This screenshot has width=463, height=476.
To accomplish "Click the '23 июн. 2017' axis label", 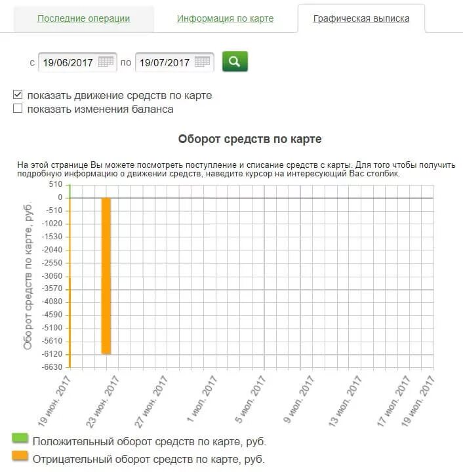I will [102, 401].
